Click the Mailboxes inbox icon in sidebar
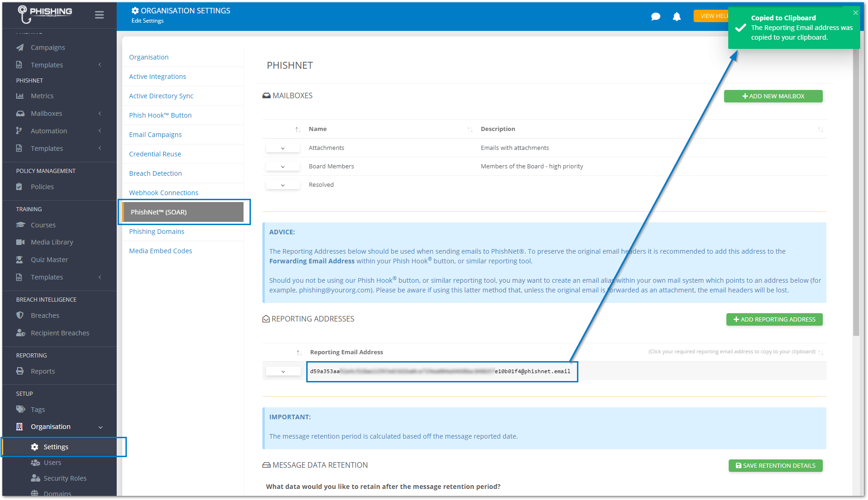The width and height of the screenshot is (868, 500). tap(20, 113)
